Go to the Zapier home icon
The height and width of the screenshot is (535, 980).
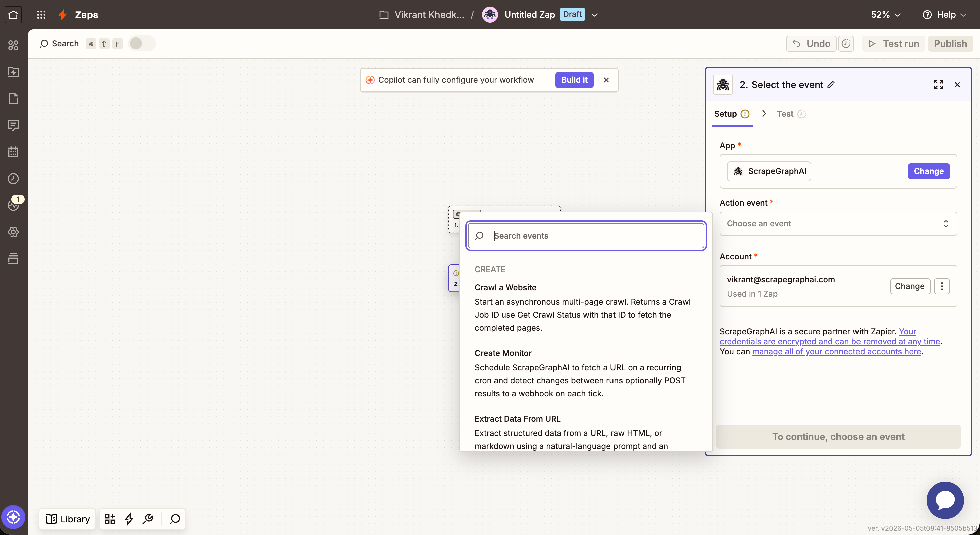pos(13,14)
